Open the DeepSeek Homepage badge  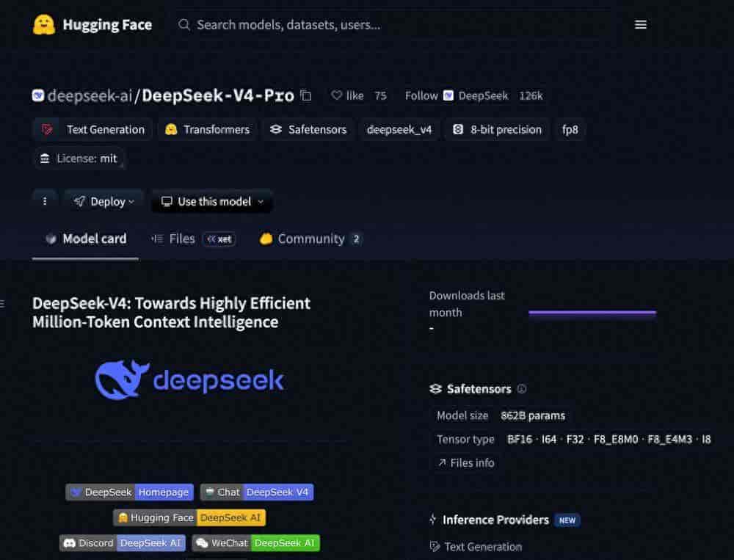(130, 492)
